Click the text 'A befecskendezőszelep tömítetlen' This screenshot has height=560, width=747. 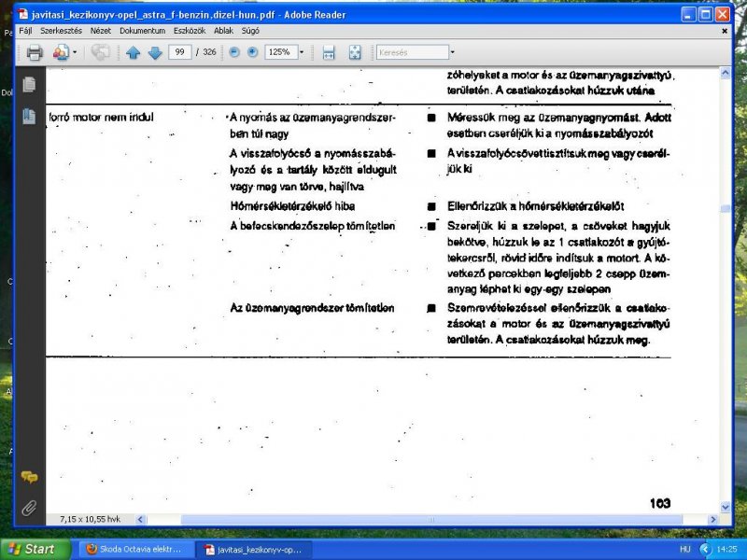[x=313, y=226]
